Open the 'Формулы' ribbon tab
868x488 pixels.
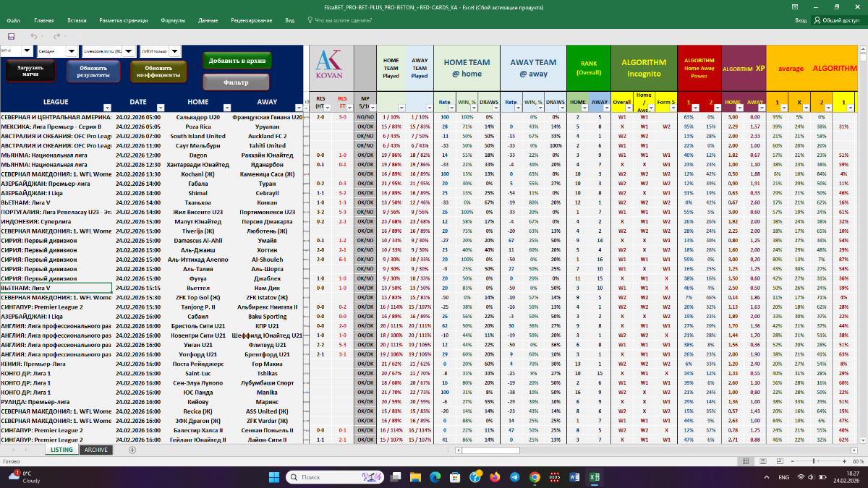coord(173,21)
